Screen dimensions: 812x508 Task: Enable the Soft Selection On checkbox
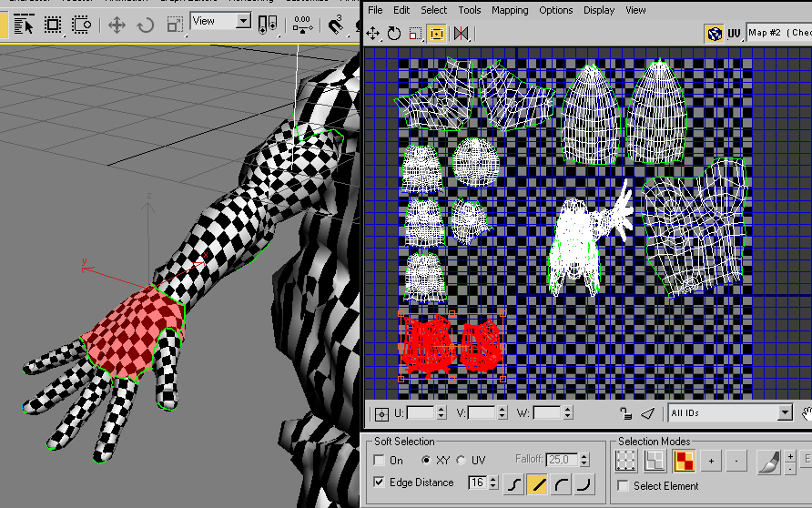coord(379,461)
